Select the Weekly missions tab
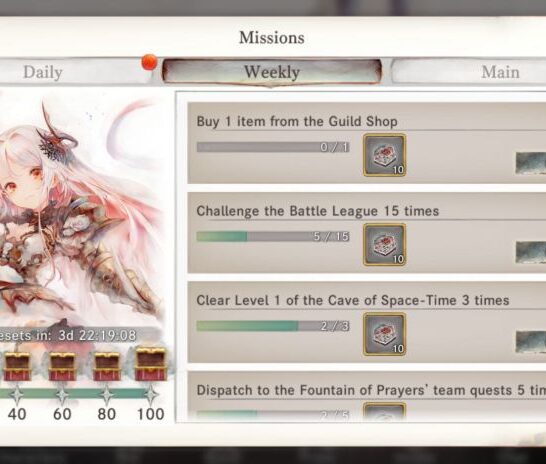546x464 pixels. pos(272,72)
